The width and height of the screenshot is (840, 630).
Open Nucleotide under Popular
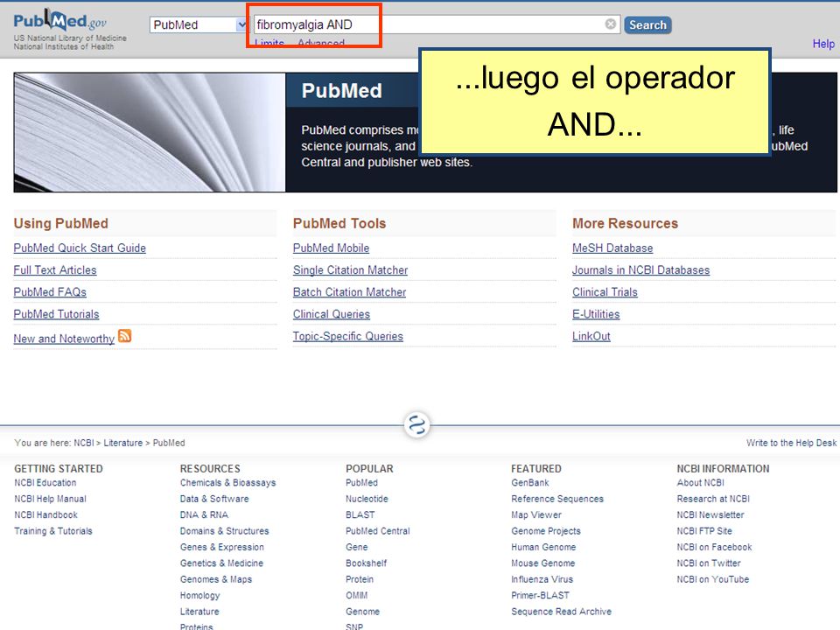click(367, 499)
